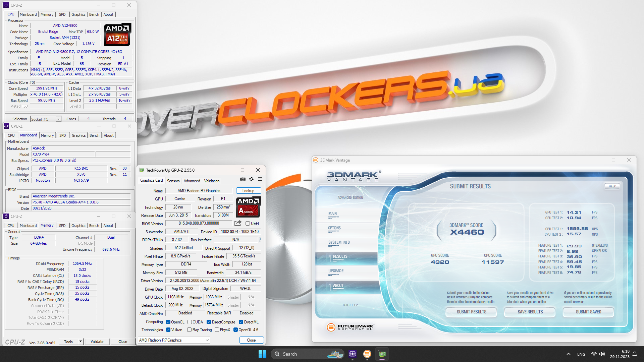The height and width of the screenshot is (362, 644).
Task: Click the 3DMark score X4460
Action: click(x=467, y=232)
